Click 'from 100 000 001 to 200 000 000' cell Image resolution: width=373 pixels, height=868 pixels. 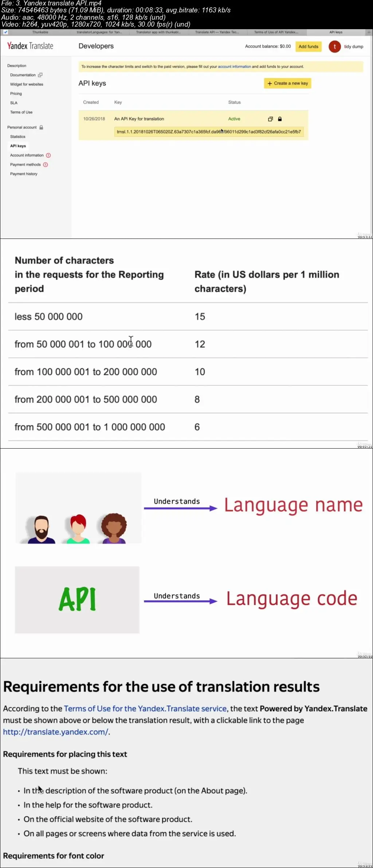(86, 372)
